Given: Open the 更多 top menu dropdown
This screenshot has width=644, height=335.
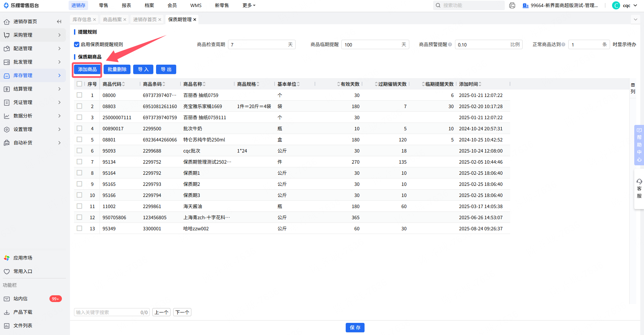Looking at the screenshot, I should 249,5.
